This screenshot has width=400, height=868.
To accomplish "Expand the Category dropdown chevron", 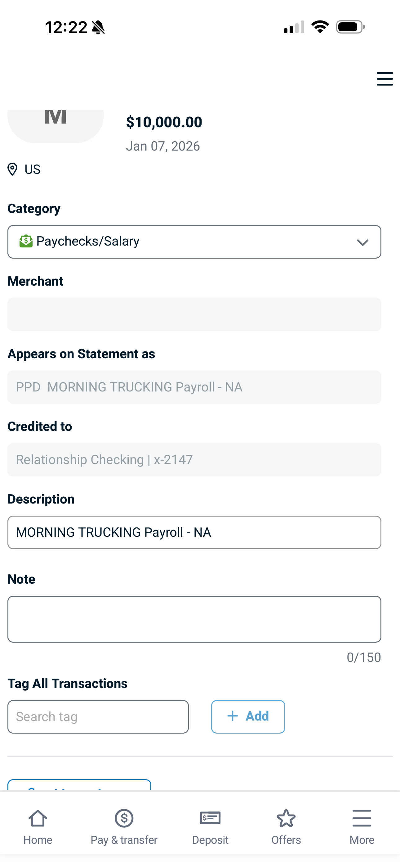I will [x=362, y=242].
